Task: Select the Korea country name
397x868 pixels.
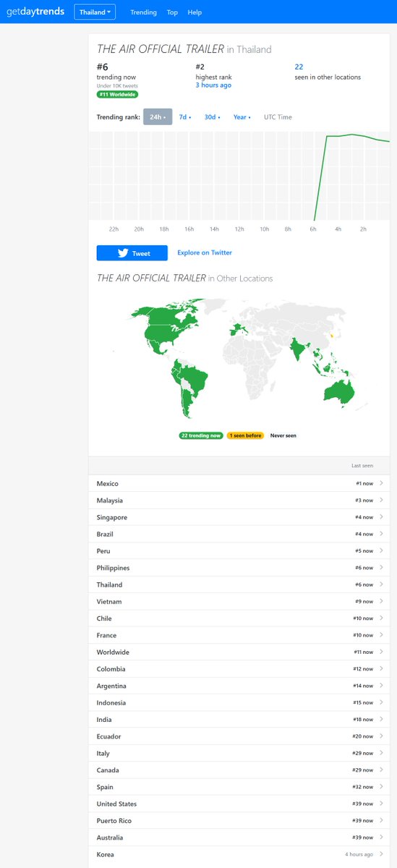Action: (x=106, y=855)
